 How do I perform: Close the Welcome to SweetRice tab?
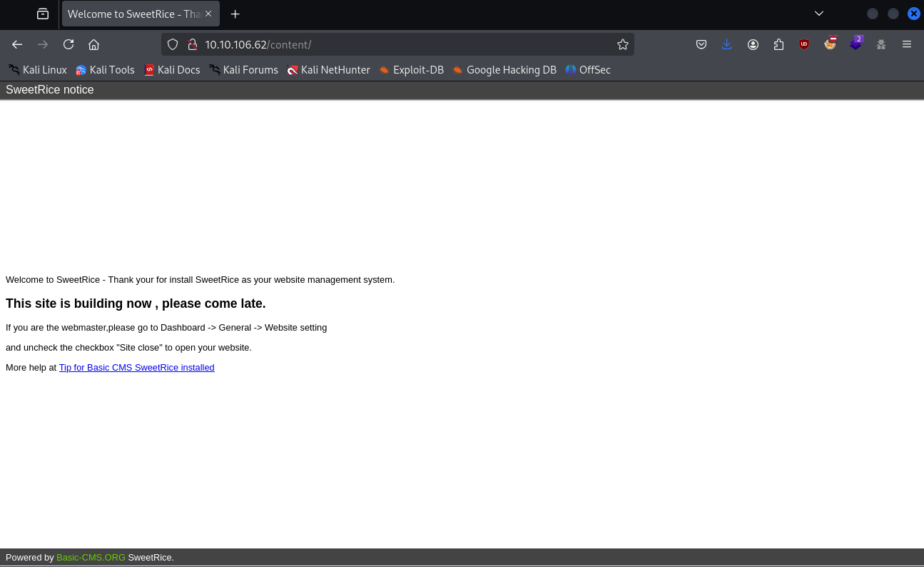click(208, 14)
